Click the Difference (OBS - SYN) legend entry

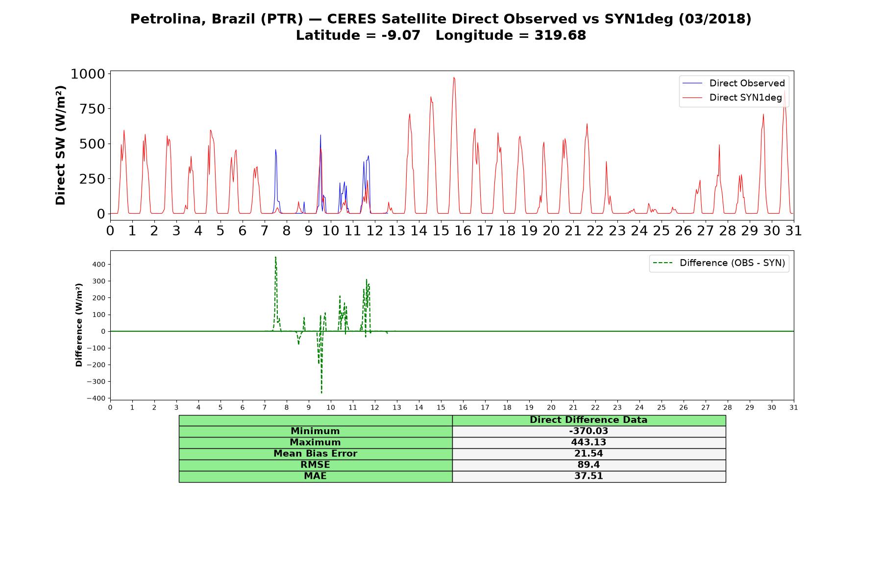coord(719,263)
